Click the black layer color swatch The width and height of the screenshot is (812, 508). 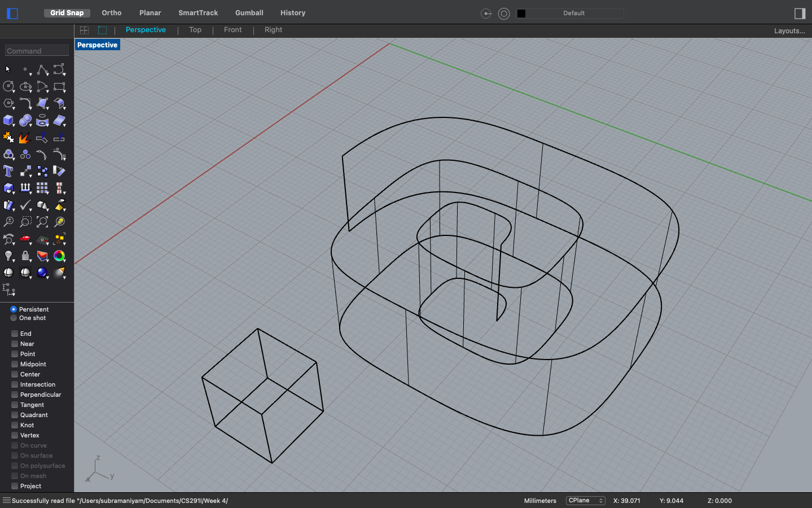pos(522,13)
